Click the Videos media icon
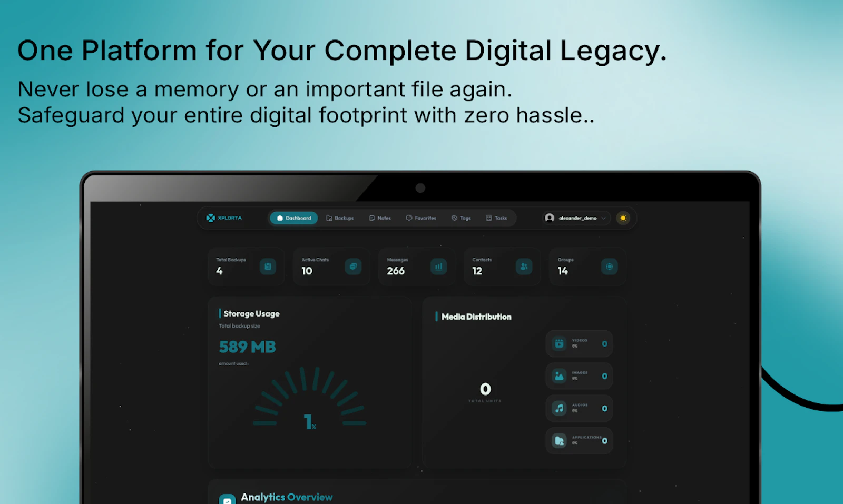Screen dimensions: 843x504 coord(559,344)
